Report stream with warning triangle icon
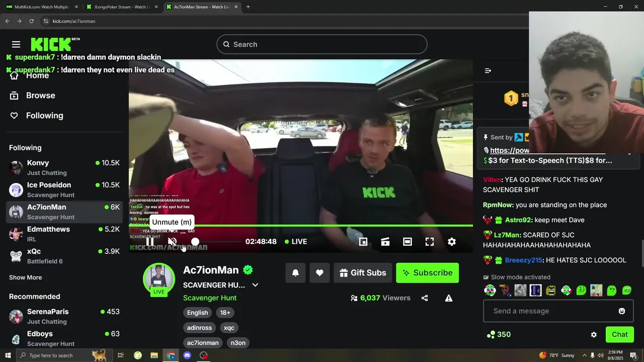Viewport: 644px width, 362px height. pyautogui.click(x=449, y=298)
